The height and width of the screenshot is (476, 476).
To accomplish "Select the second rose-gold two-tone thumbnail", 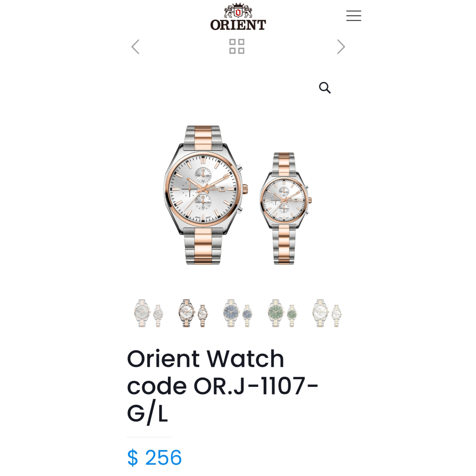I will point(193,313).
